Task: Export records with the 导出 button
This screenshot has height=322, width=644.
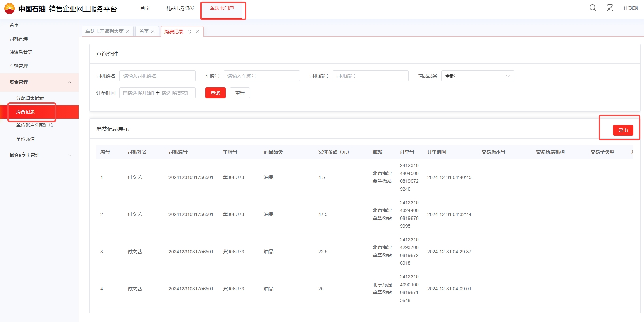Action: coord(623,130)
